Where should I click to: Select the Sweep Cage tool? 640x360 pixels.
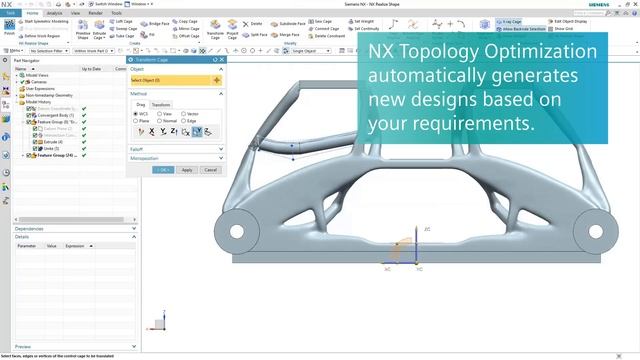point(123,29)
